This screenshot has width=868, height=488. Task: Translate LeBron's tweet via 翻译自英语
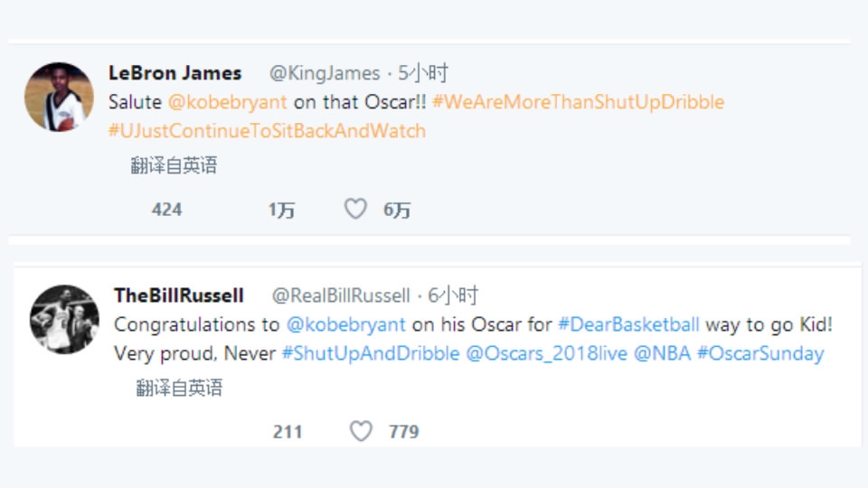[174, 165]
